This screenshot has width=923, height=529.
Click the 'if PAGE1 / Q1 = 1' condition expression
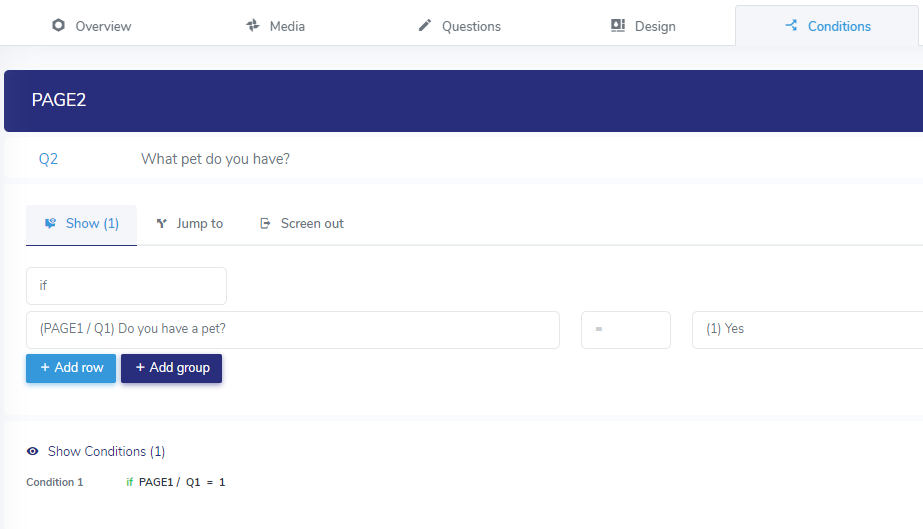(175, 483)
